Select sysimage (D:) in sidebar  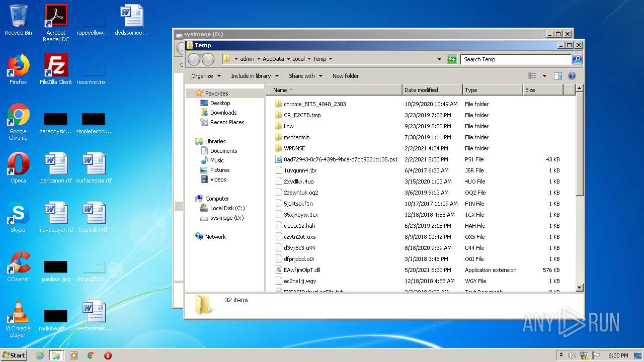tap(227, 218)
